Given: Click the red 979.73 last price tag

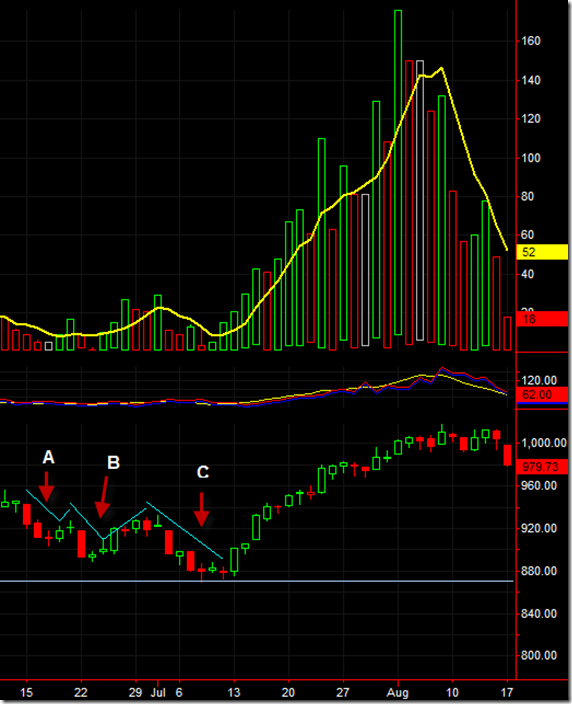Looking at the screenshot, I should (542, 467).
